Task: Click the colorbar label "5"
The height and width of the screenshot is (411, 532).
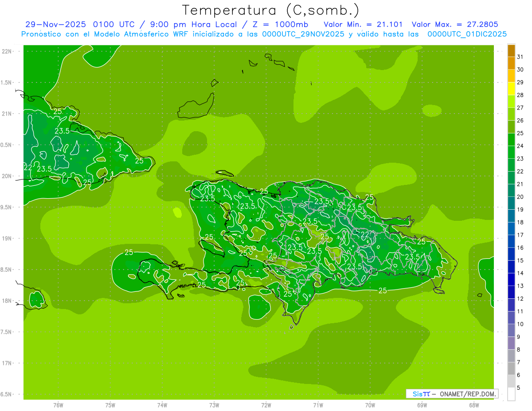Action: point(519,388)
